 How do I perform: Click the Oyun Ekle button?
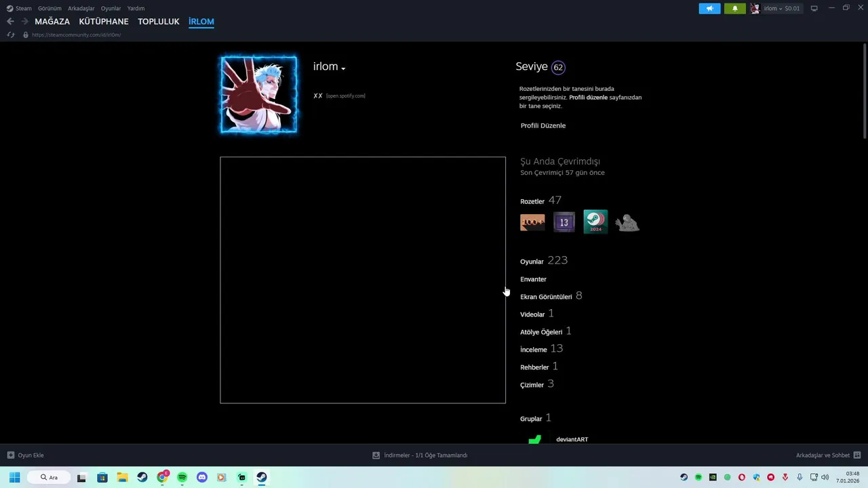pos(25,455)
